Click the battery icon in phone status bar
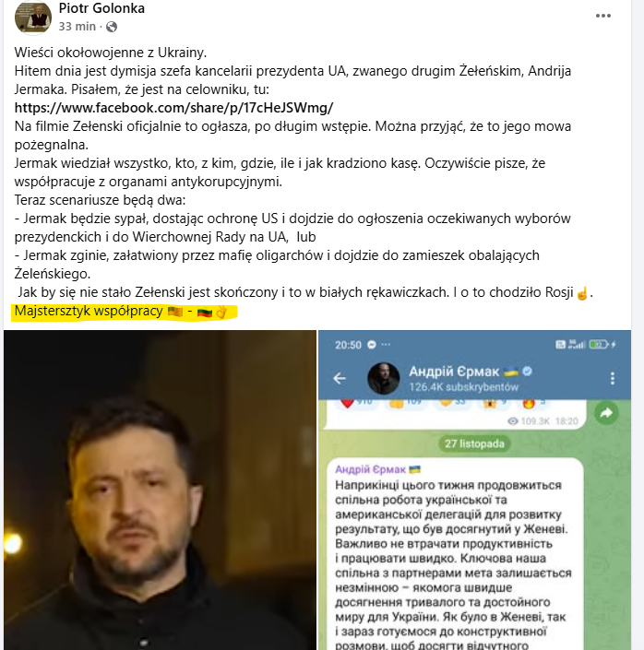The height and width of the screenshot is (650, 644). point(599,345)
